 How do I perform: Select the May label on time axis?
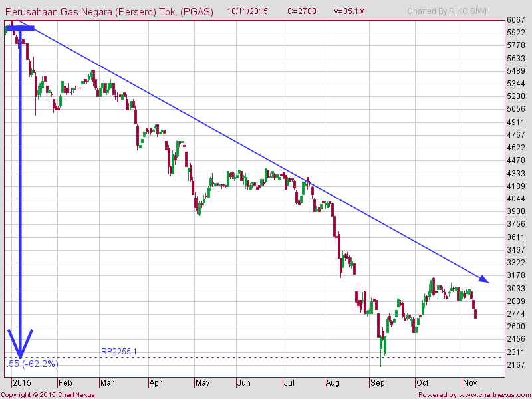pos(203,383)
